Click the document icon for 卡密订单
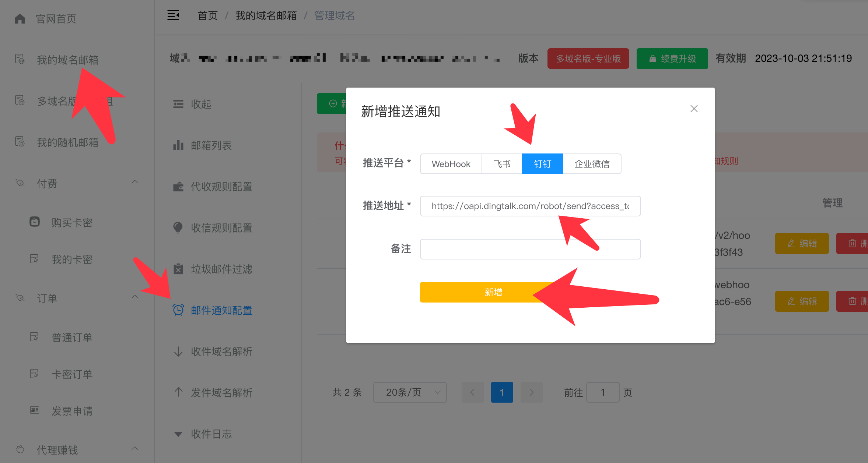The width and height of the screenshot is (868, 463). pyautogui.click(x=35, y=374)
